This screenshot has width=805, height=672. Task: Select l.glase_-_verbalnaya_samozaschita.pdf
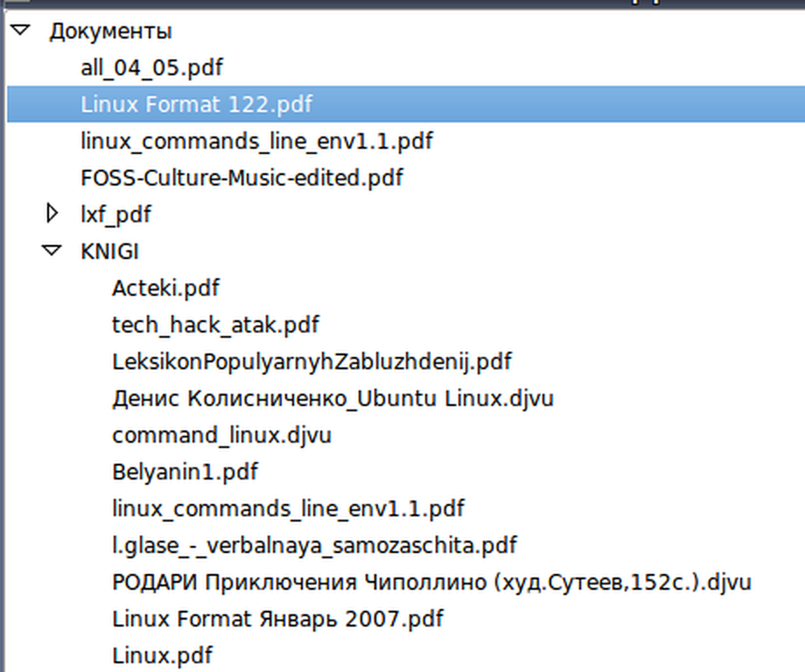pos(314,546)
